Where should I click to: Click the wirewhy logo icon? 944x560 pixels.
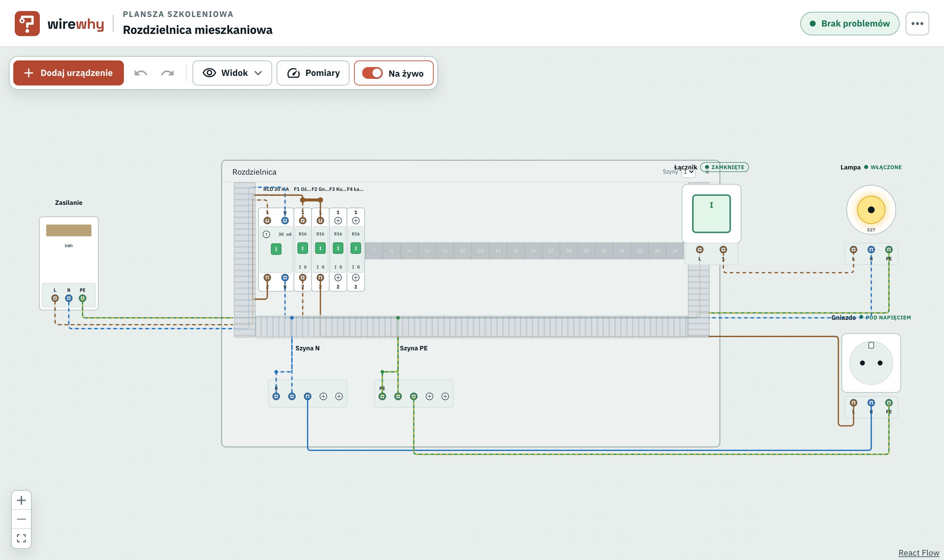27,24
